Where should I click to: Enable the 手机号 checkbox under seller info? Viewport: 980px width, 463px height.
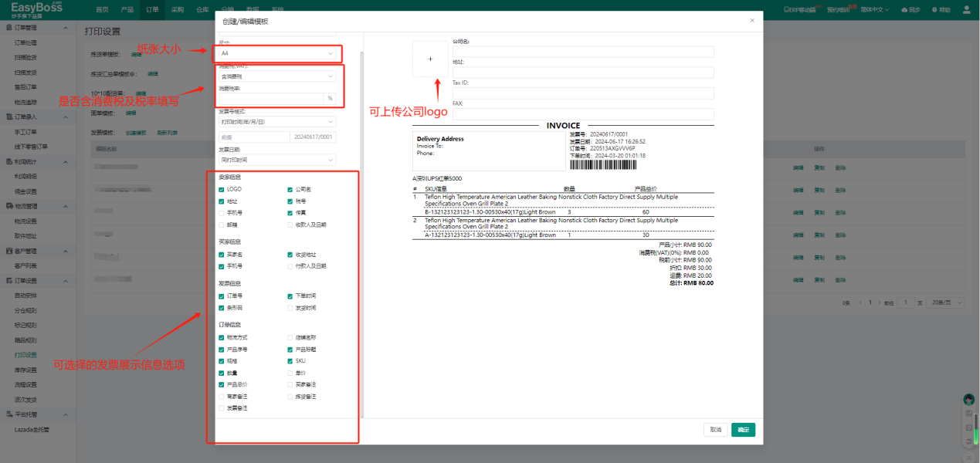coord(222,212)
